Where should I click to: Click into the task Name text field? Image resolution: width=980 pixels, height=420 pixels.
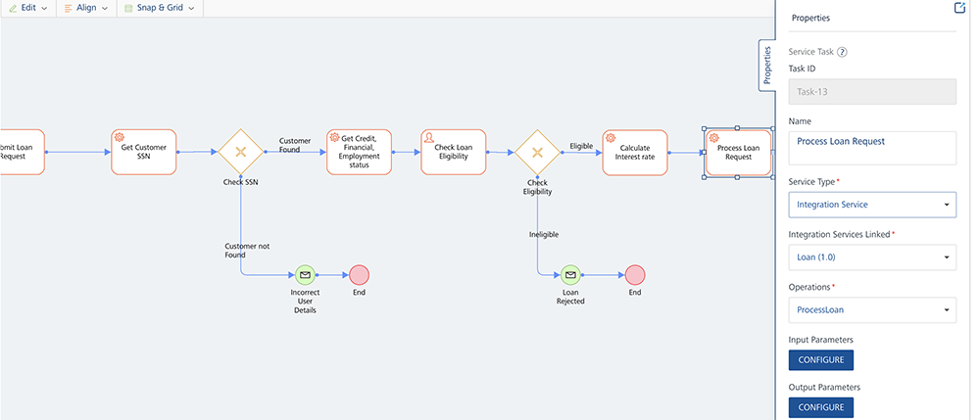[x=871, y=148]
